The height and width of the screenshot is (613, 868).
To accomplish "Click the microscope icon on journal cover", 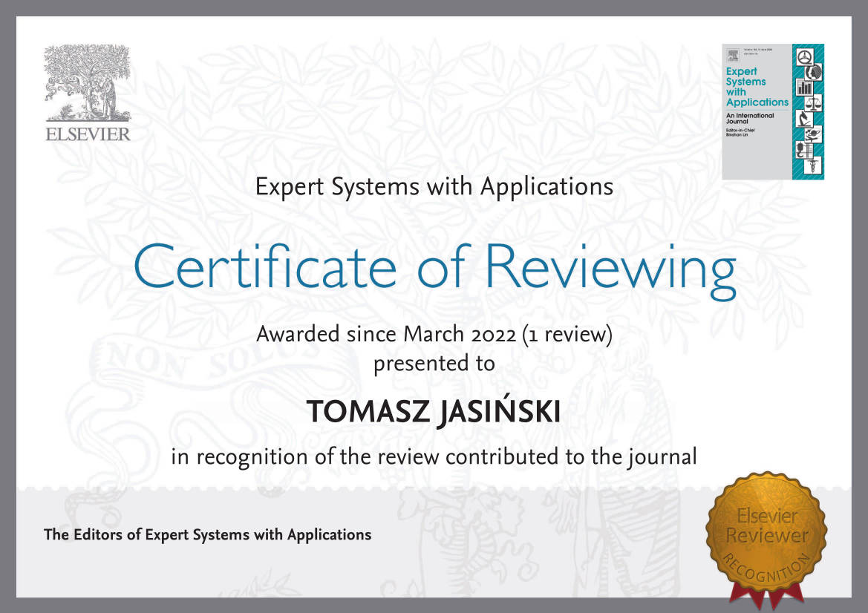I will coord(805,119).
